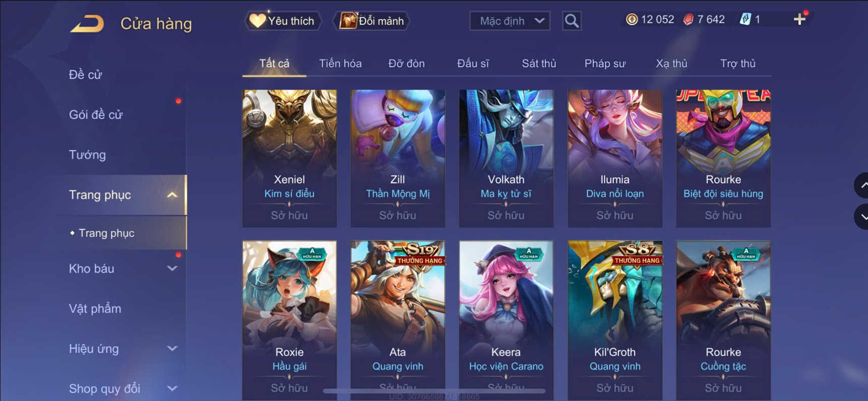Click the up arrow on right edge
The height and width of the screenshot is (401, 868).
[862, 185]
